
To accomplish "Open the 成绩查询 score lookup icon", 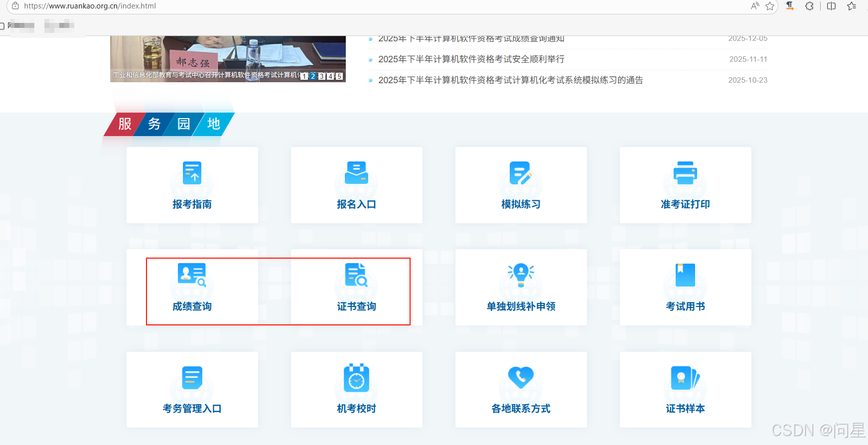I will (x=192, y=275).
